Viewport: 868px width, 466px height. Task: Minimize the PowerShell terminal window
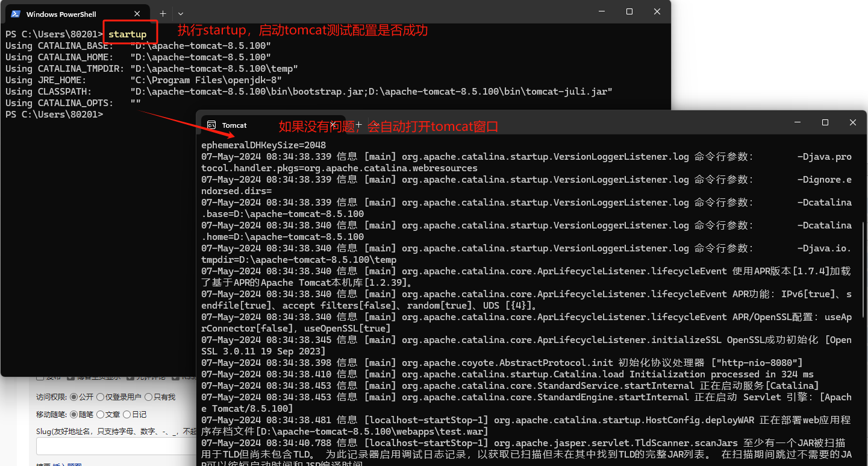pos(602,11)
